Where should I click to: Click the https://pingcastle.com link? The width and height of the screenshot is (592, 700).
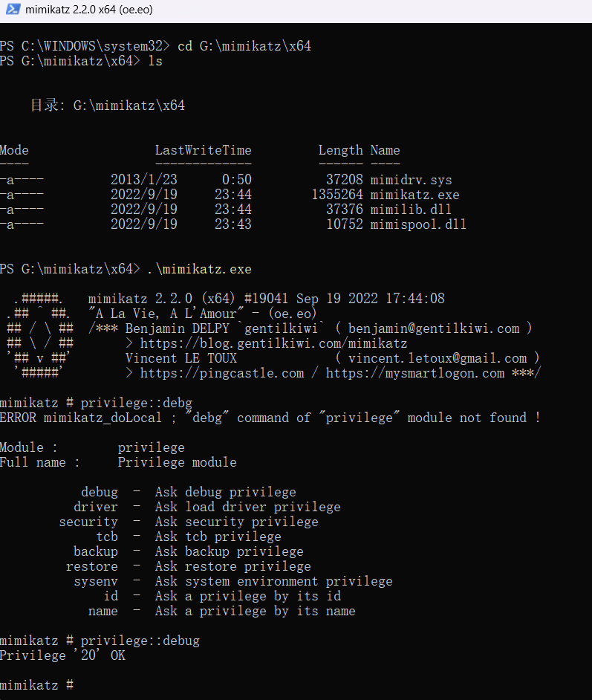pos(221,373)
